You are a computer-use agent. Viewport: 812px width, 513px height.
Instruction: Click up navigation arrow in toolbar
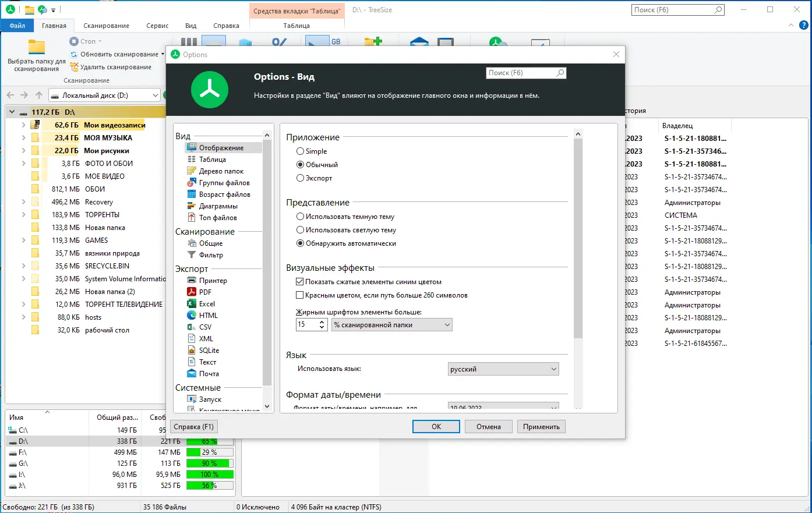[x=39, y=95]
